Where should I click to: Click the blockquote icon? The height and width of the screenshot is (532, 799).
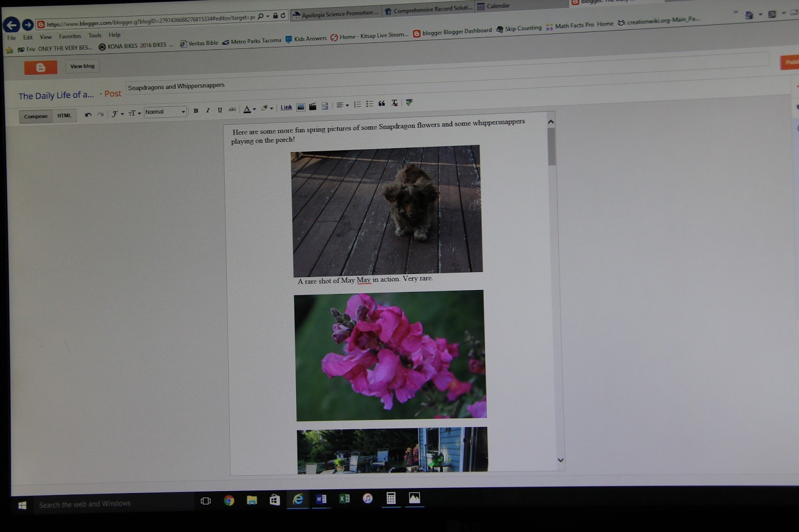click(382, 103)
